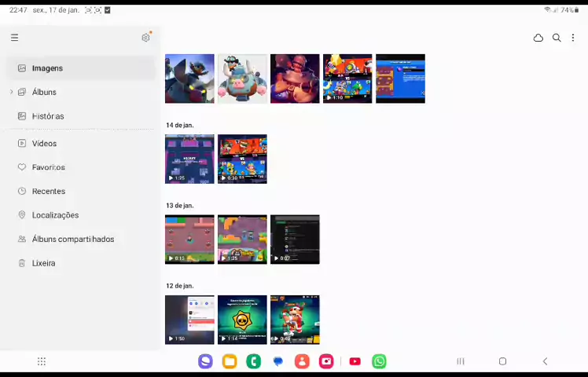This screenshot has width=588, height=377.
Task: Show Favoritos heart list
Action: [x=48, y=167]
